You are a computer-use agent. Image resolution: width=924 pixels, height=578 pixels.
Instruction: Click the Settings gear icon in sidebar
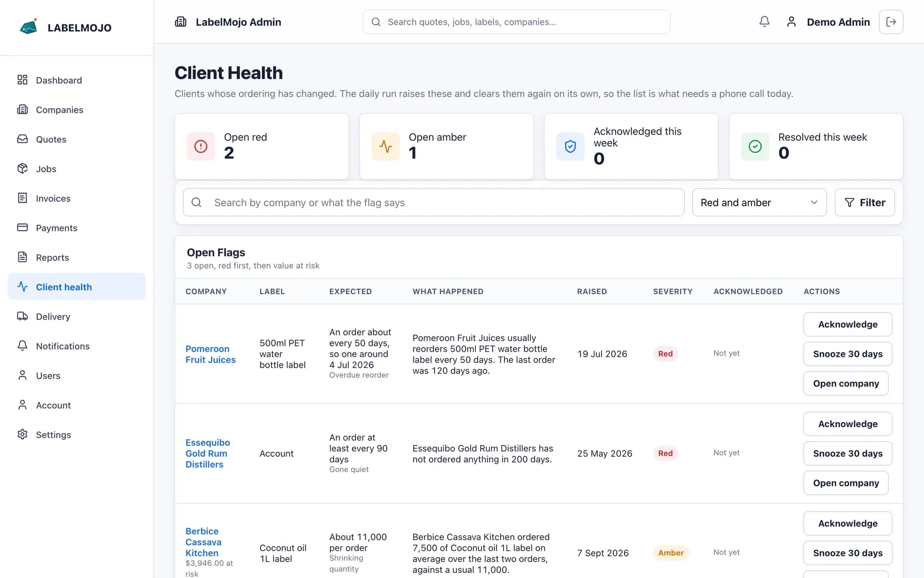pyautogui.click(x=22, y=435)
